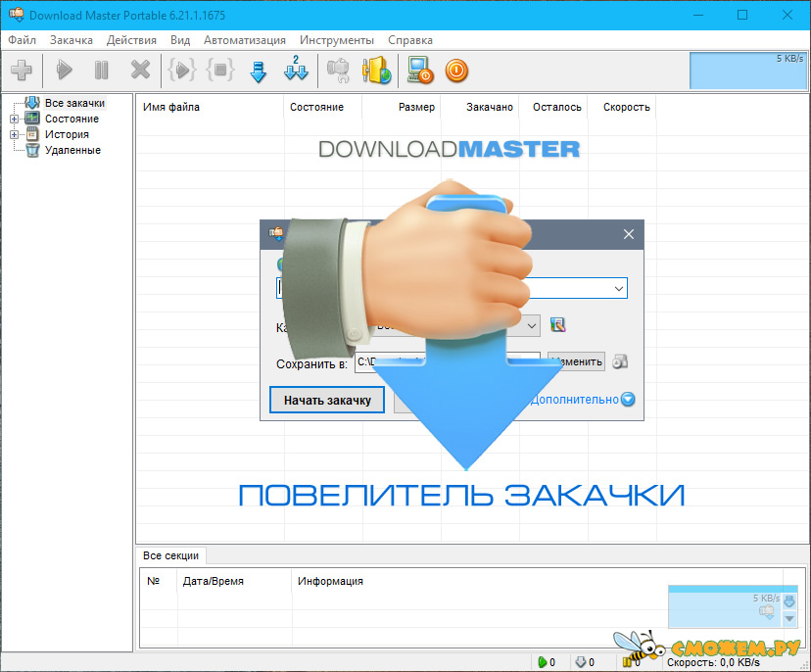Open the Вид menu
The image size is (811, 672).
[180, 40]
